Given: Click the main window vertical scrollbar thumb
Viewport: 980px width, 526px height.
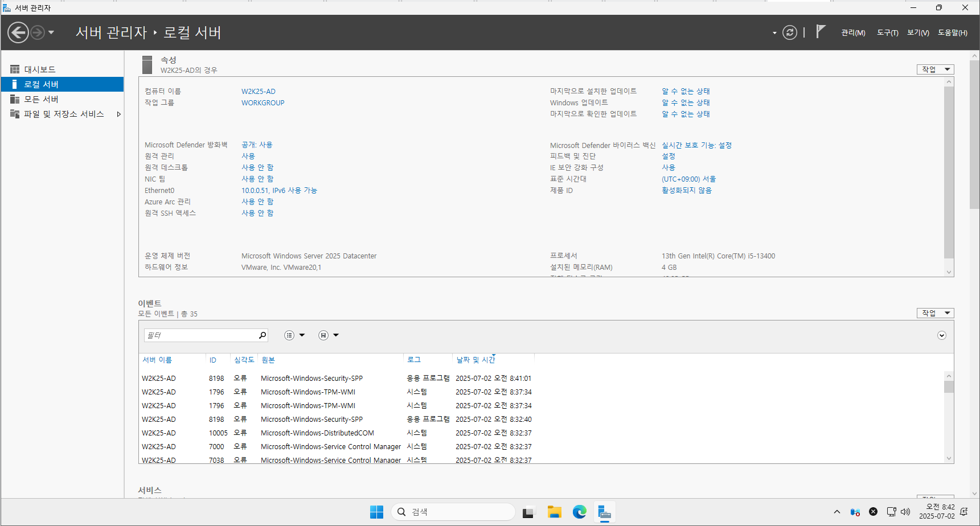Looking at the screenshot, I should [x=975, y=134].
